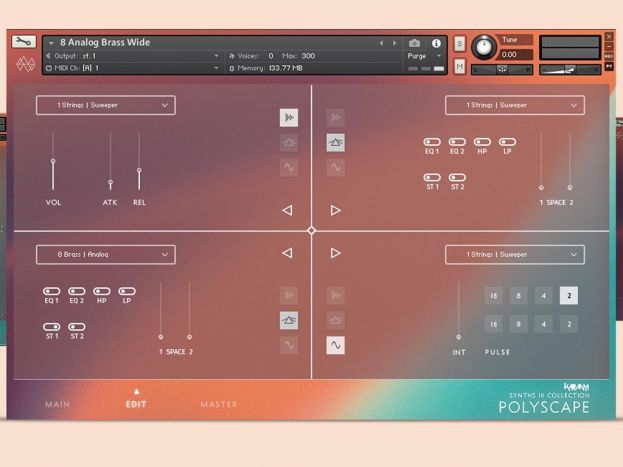Switch to the MAIN tab
This screenshot has height=467, width=623.
click(57, 404)
